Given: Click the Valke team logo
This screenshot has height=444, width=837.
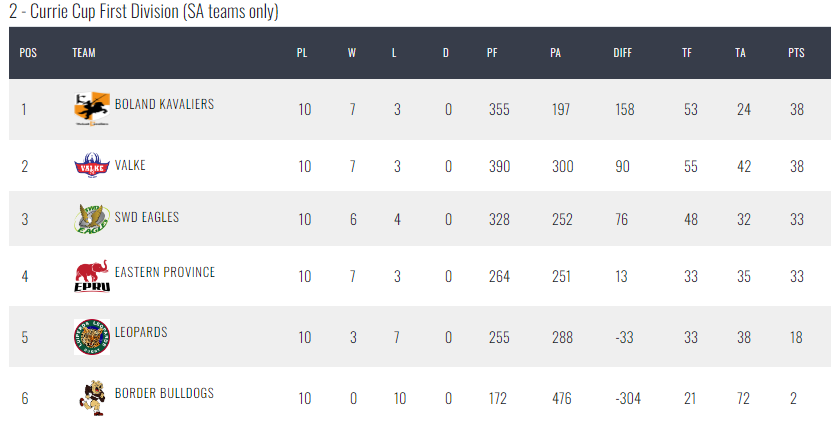Looking at the screenshot, I should coord(92,165).
